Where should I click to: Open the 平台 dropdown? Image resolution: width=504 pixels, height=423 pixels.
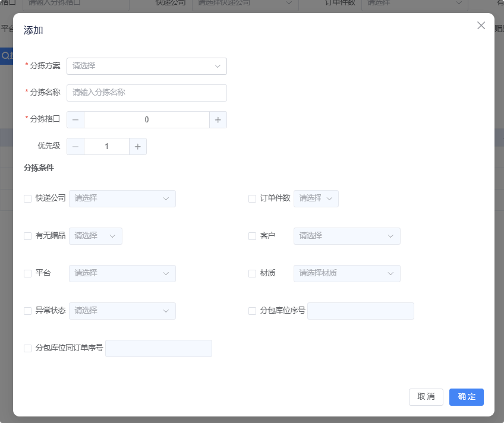(x=122, y=273)
